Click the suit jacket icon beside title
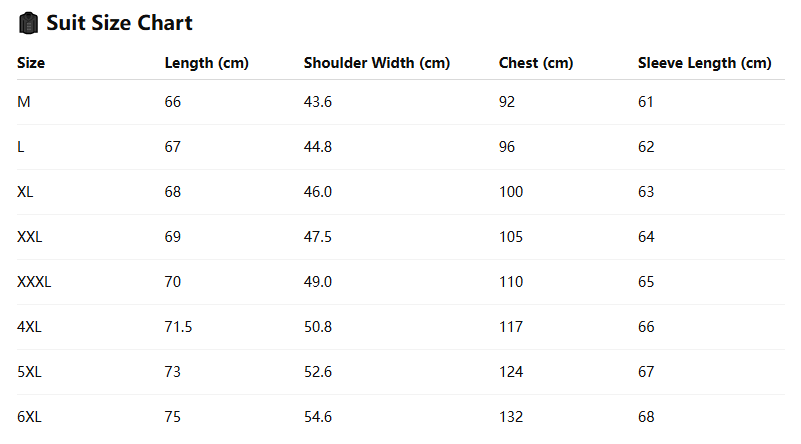 (x=28, y=23)
